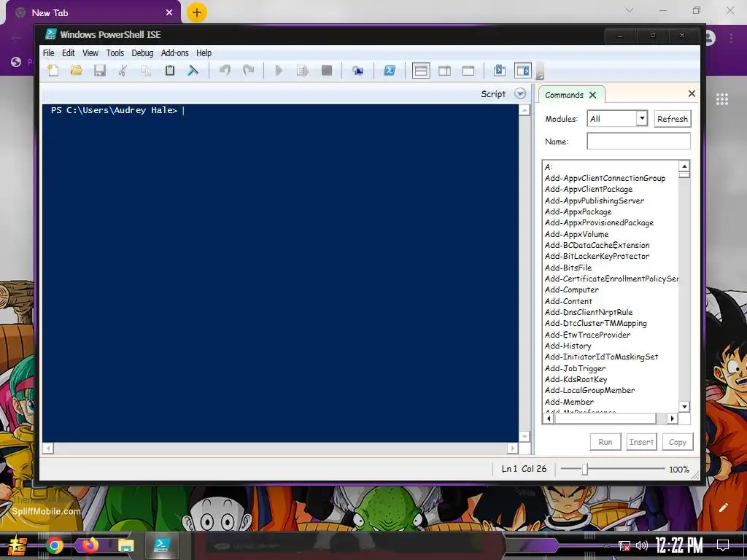Open Firefox from the taskbar

point(90,545)
